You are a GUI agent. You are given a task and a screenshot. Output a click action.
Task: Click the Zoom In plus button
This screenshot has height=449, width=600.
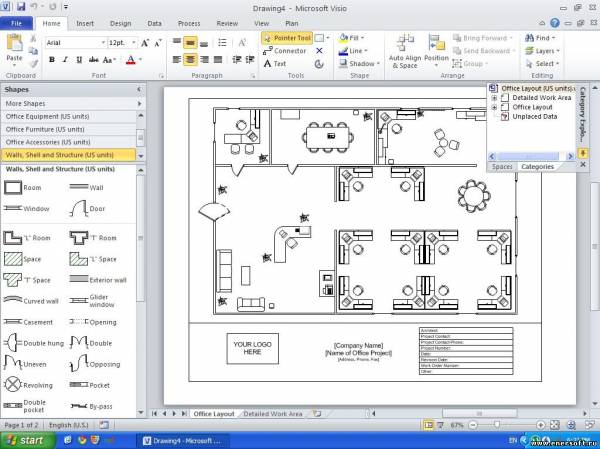[540, 425]
